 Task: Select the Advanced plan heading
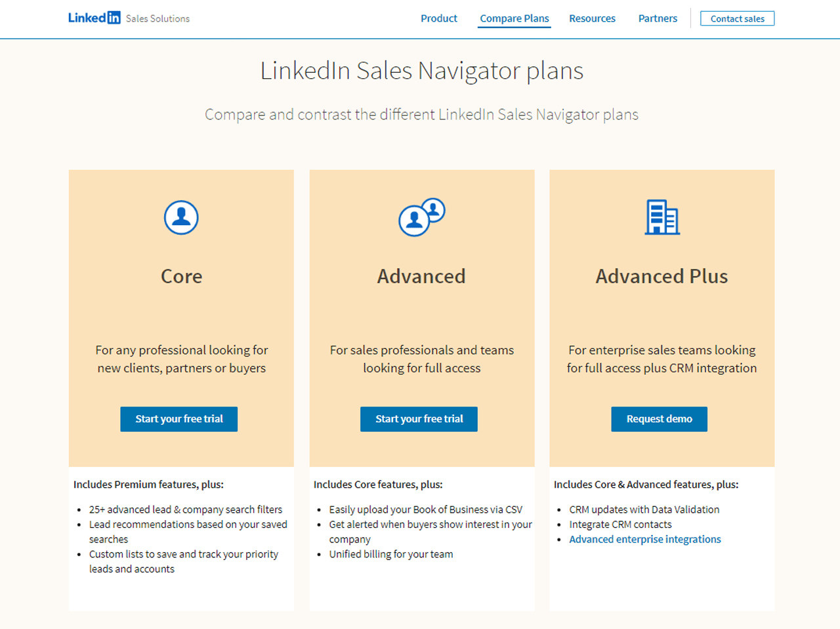(x=421, y=276)
